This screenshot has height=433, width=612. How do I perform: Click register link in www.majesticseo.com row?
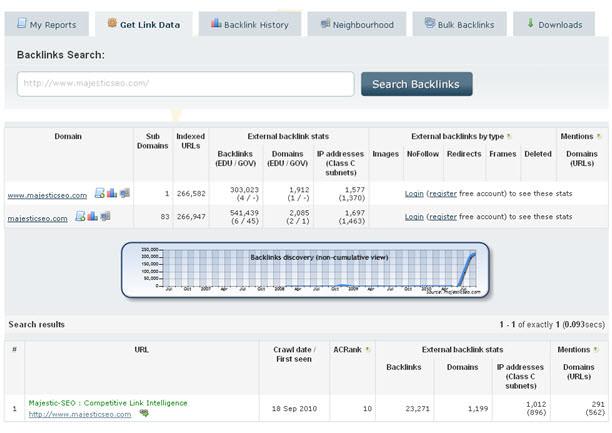pyautogui.click(x=443, y=193)
